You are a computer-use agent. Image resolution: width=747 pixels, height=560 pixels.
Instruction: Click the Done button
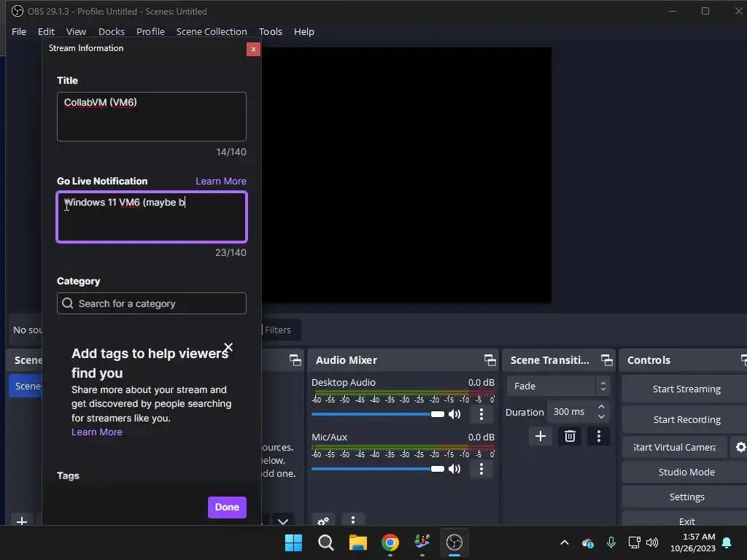point(227,507)
